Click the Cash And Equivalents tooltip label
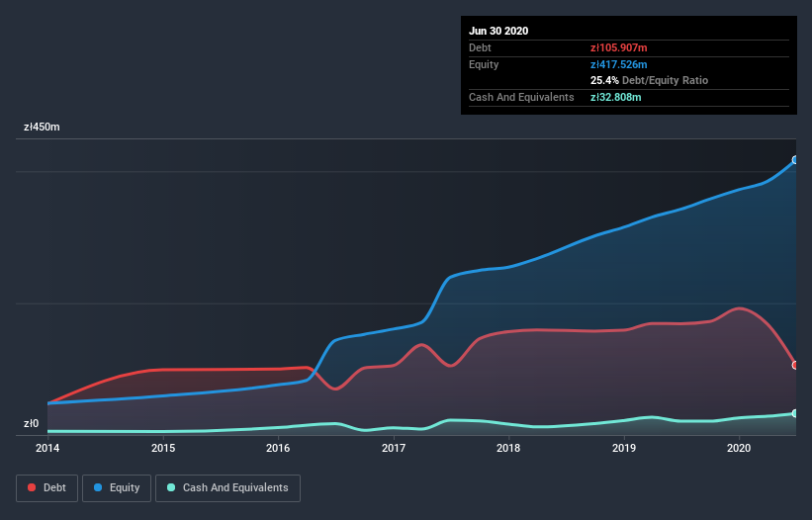This screenshot has width=812, height=520. point(521,97)
